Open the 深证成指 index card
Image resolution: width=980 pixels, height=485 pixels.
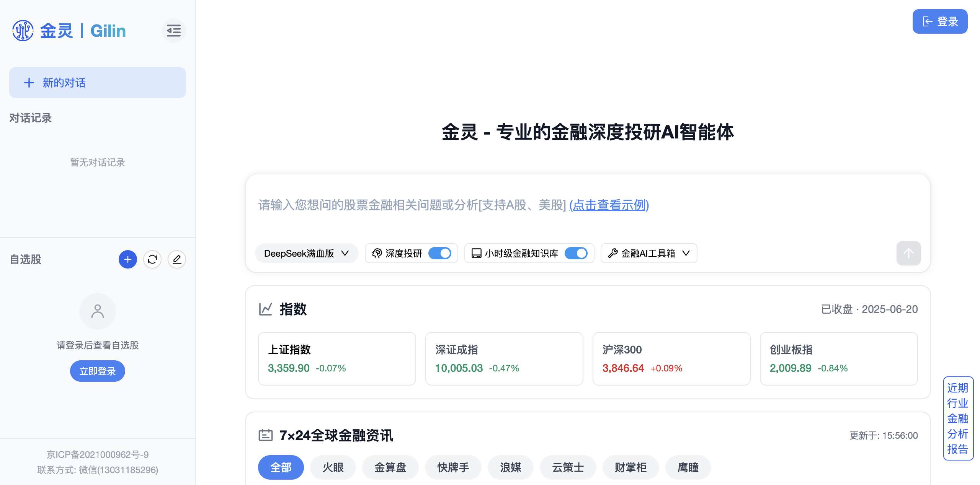[x=504, y=359]
